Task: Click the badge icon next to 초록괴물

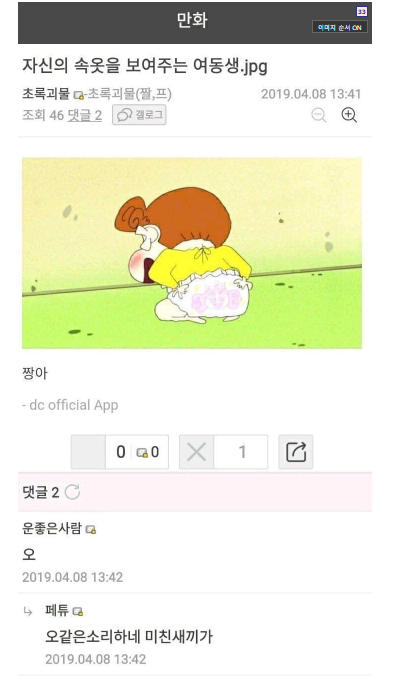Action: coord(78,95)
